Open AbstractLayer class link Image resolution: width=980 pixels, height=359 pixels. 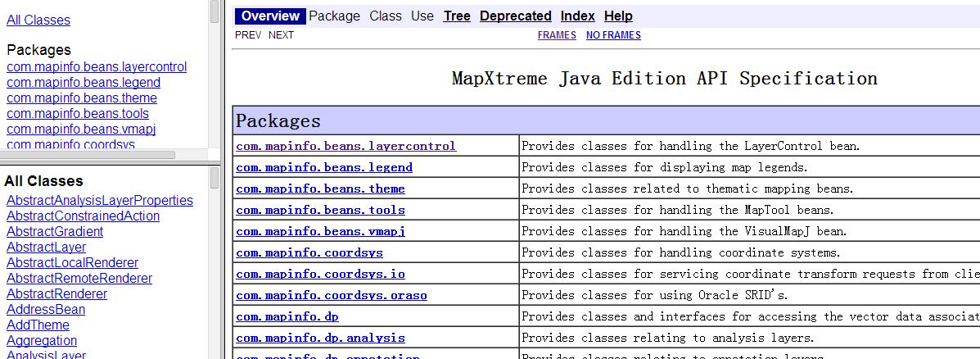coord(46,248)
